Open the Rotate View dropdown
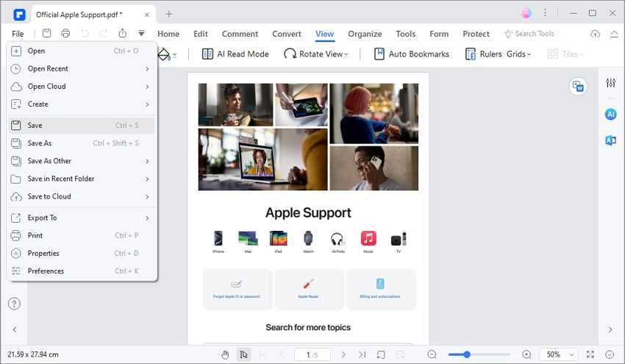 [315, 54]
